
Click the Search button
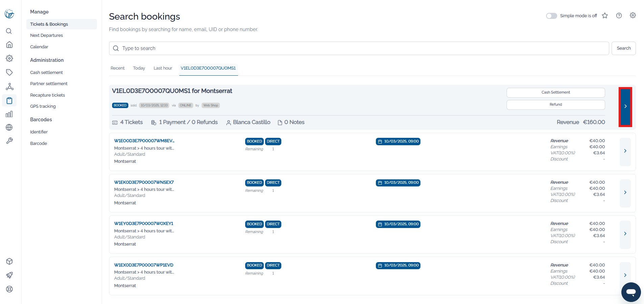click(623, 48)
